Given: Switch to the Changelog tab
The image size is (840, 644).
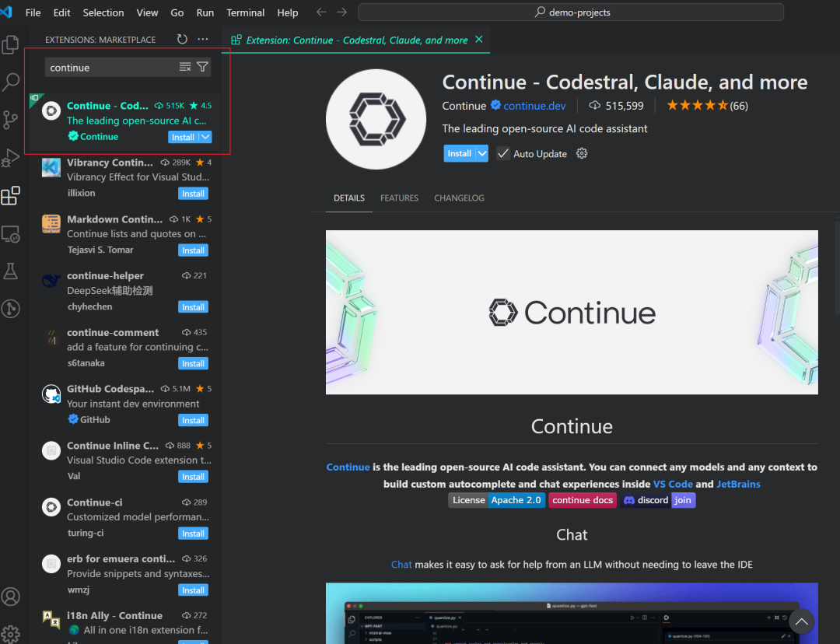Looking at the screenshot, I should click(459, 198).
